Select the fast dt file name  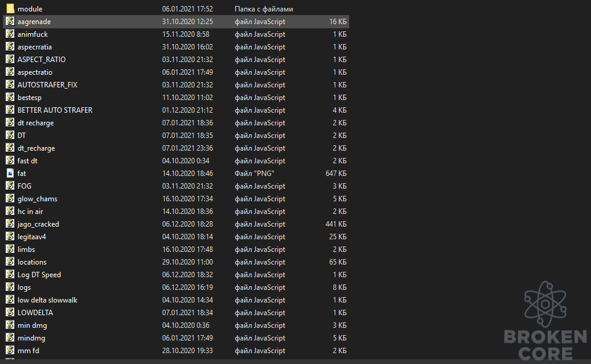click(27, 160)
